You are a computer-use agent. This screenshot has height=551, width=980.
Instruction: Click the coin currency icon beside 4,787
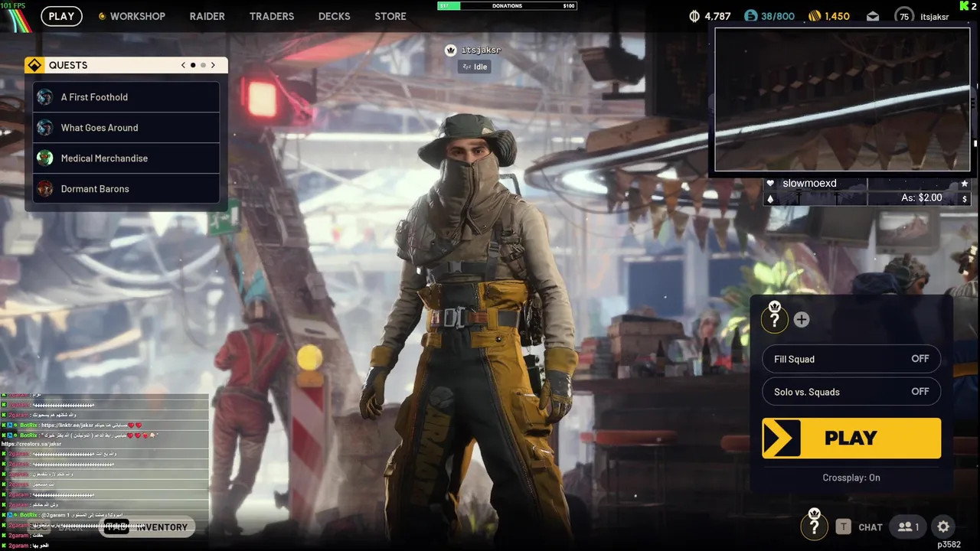coord(695,16)
